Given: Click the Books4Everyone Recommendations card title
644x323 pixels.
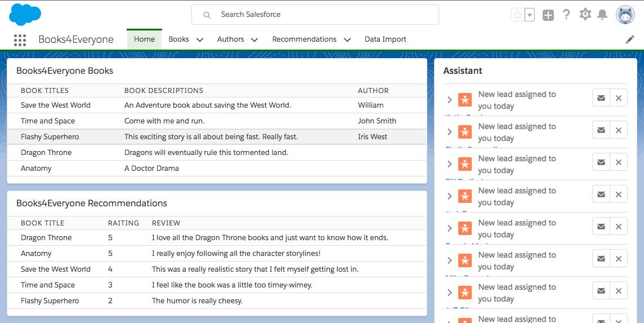Looking at the screenshot, I should 92,203.
